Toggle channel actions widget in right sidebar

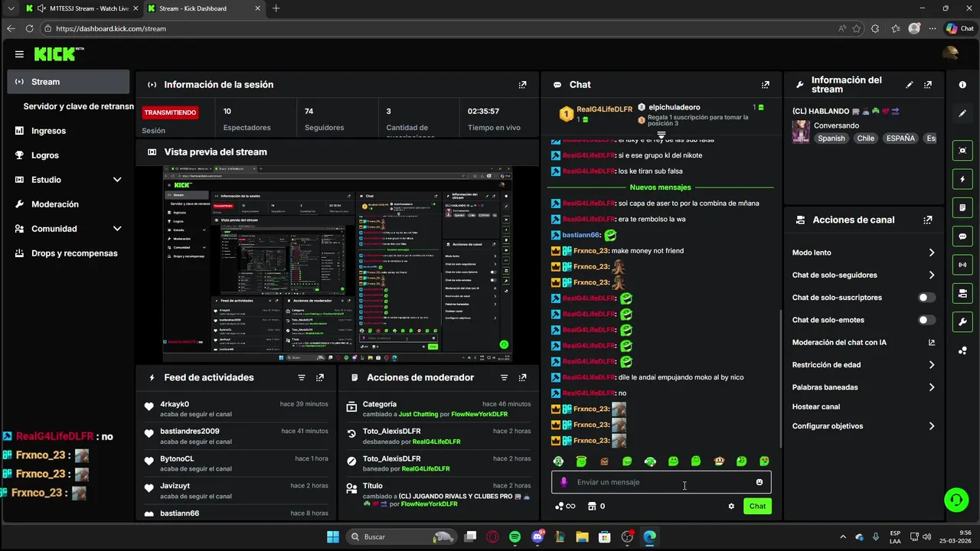[x=962, y=293]
